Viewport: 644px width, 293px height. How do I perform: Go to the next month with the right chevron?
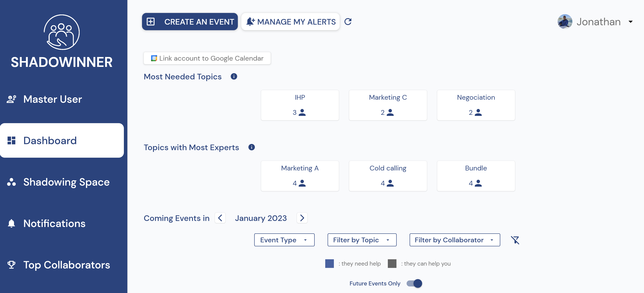(302, 218)
